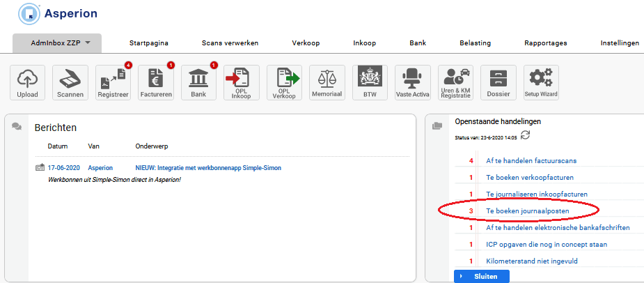The width and height of the screenshot is (644, 283).
Task: Open the Memoriaal scales icon
Action: tap(327, 83)
